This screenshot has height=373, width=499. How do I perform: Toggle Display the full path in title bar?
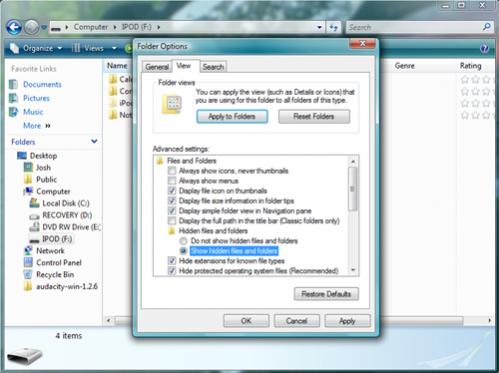172,221
